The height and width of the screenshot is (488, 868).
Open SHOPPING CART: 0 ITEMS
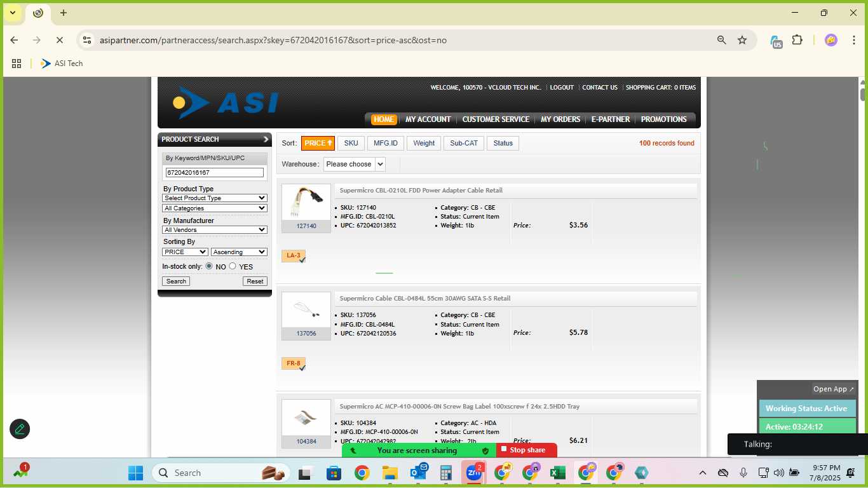(x=661, y=88)
